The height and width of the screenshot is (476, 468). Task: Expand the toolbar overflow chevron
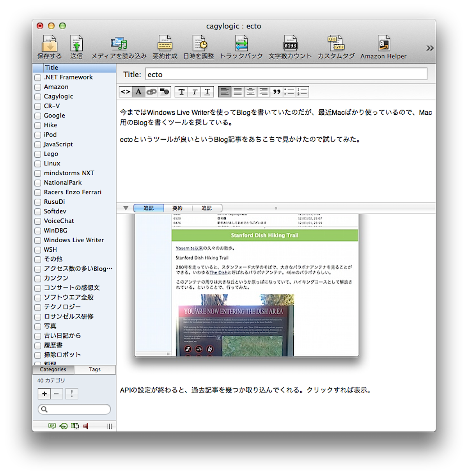coord(429,48)
